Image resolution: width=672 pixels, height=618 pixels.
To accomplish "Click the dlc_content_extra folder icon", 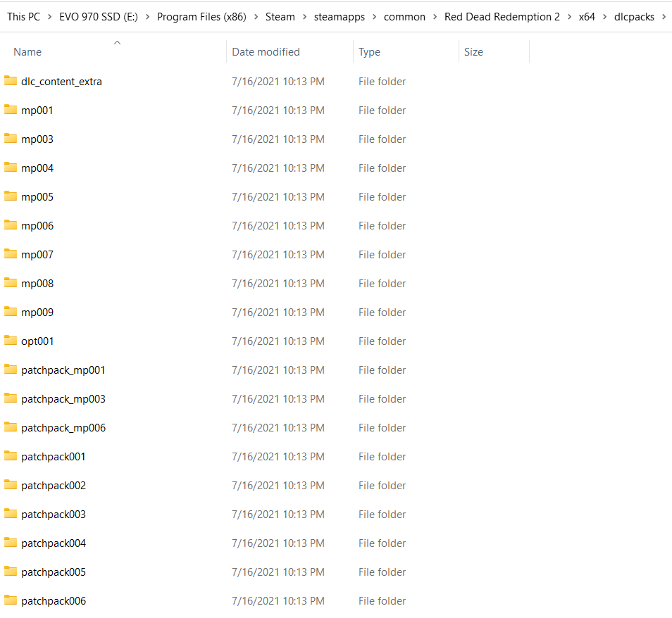I will point(11,80).
